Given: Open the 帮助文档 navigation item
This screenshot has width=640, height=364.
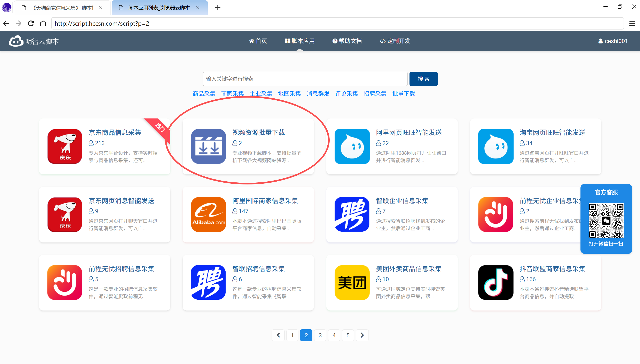Looking at the screenshot, I should coord(347,41).
